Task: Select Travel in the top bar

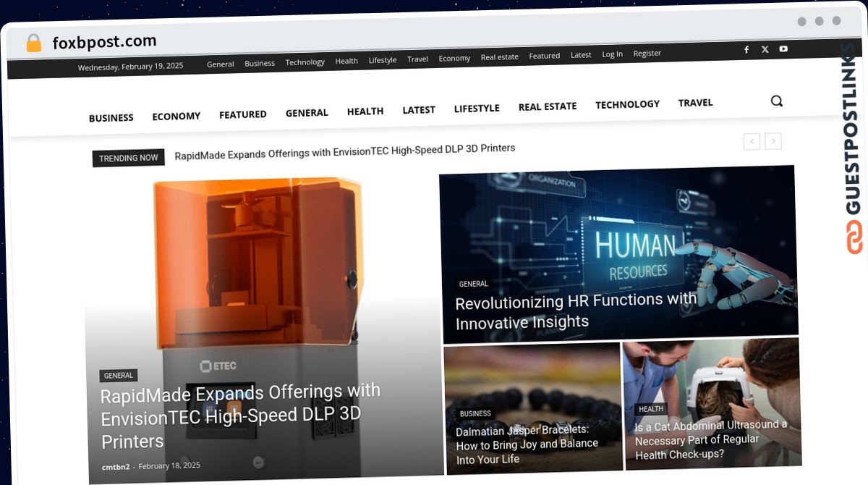Action: pos(417,59)
